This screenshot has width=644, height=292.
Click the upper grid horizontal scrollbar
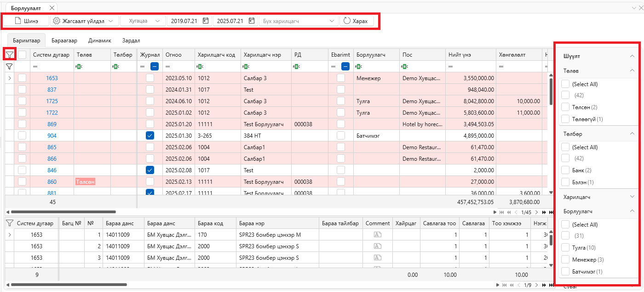click(x=69, y=212)
